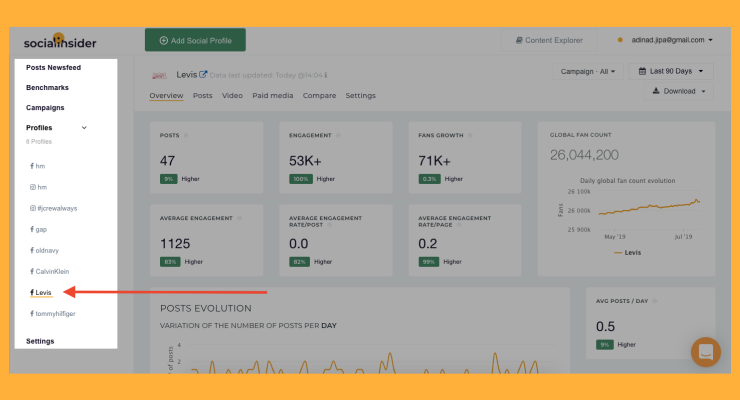
Task: Click the Levis legend entry in fan chart
Action: (627, 253)
